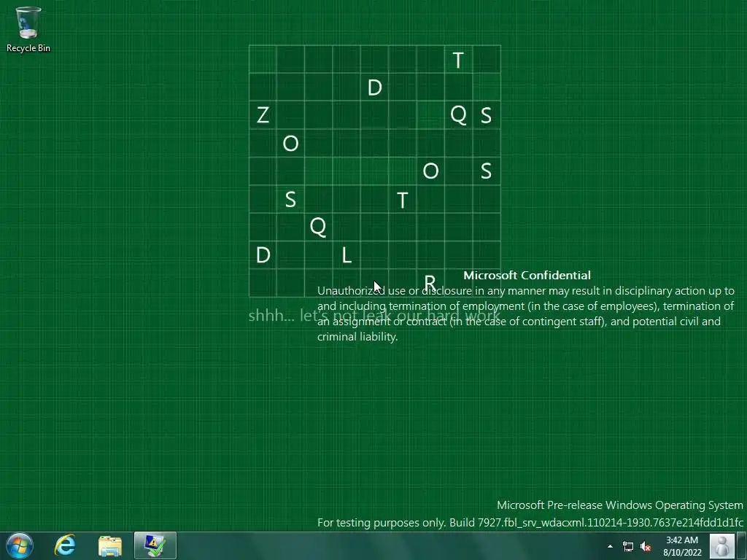Click the Z letter cell in the grid
Viewport: 747px width, 560px height.
(x=263, y=114)
